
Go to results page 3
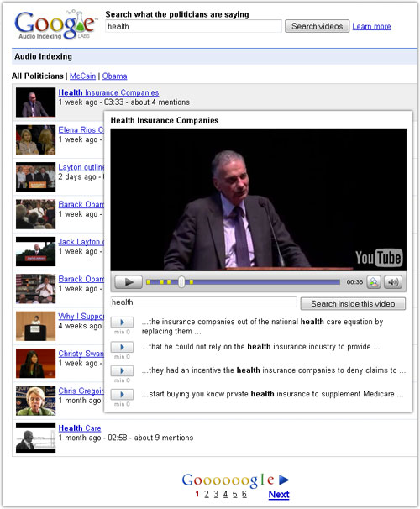click(216, 494)
